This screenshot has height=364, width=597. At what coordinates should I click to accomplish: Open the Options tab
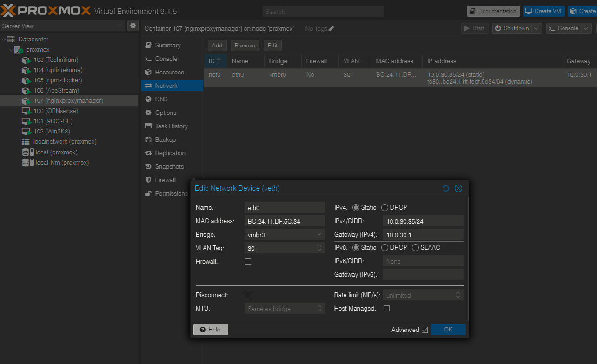(172, 113)
